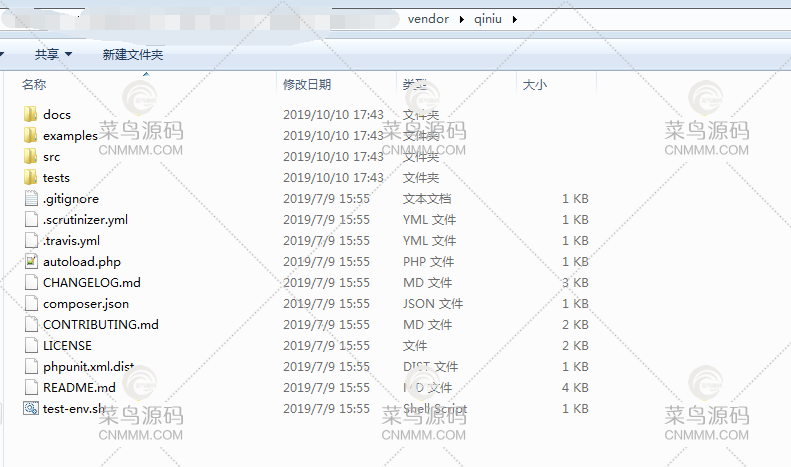Select the src folder name
Viewport: 791px width, 467px height.
tap(51, 157)
